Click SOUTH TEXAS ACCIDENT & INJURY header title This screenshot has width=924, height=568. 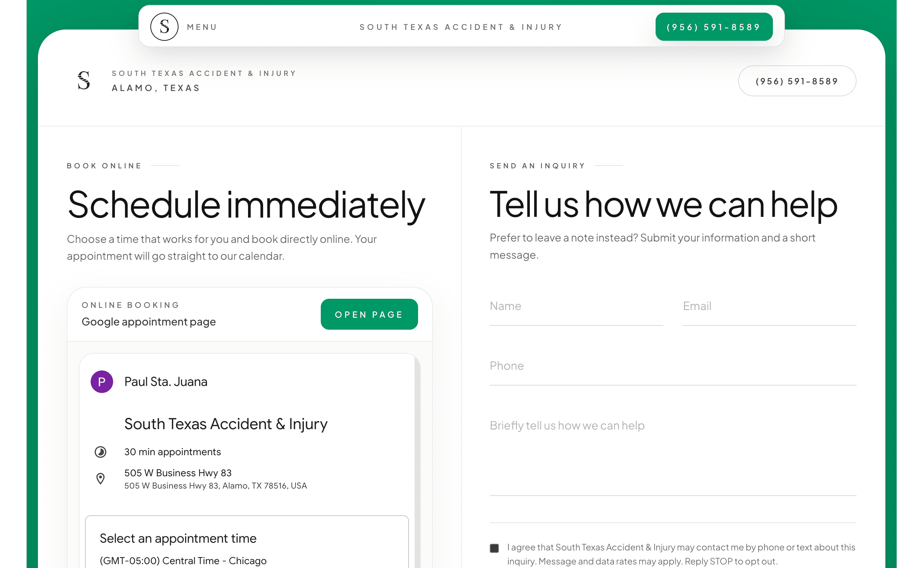(461, 26)
